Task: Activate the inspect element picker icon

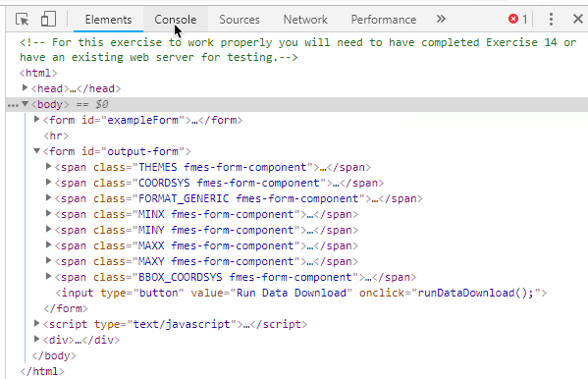Action: point(23,19)
